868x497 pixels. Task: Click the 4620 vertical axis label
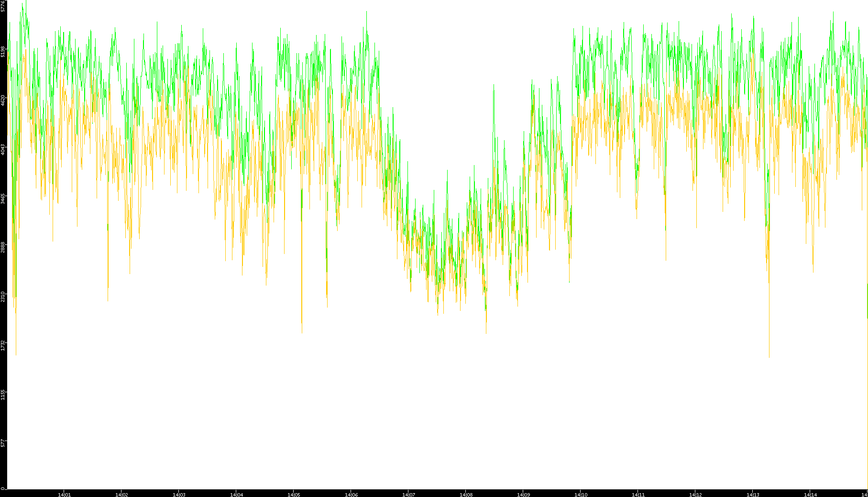[3, 100]
